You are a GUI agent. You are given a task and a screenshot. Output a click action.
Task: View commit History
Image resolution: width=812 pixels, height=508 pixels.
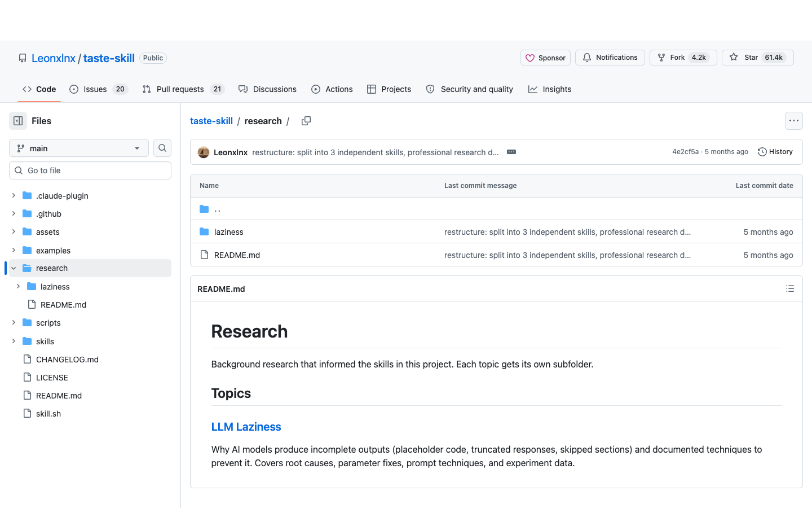[775, 152]
